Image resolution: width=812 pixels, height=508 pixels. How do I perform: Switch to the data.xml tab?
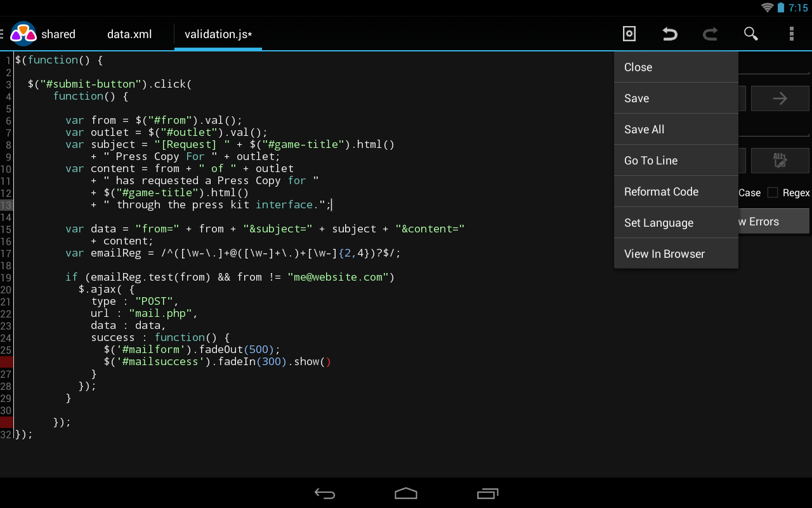point(129,34)
